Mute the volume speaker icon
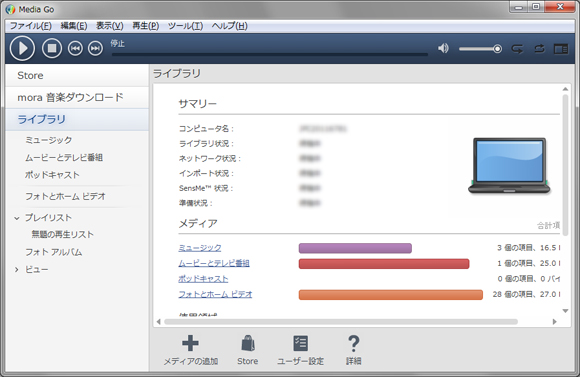 coord(443,48)
